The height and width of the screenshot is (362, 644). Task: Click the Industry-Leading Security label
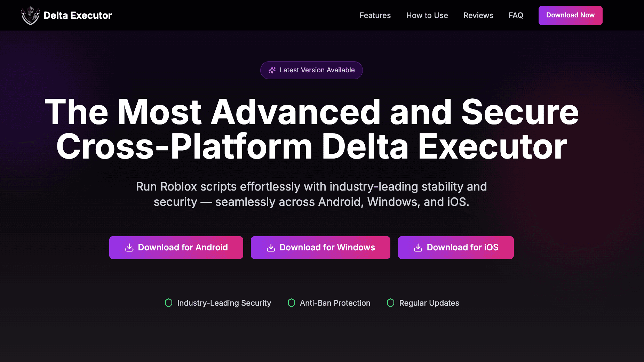(x=224, y=303)
